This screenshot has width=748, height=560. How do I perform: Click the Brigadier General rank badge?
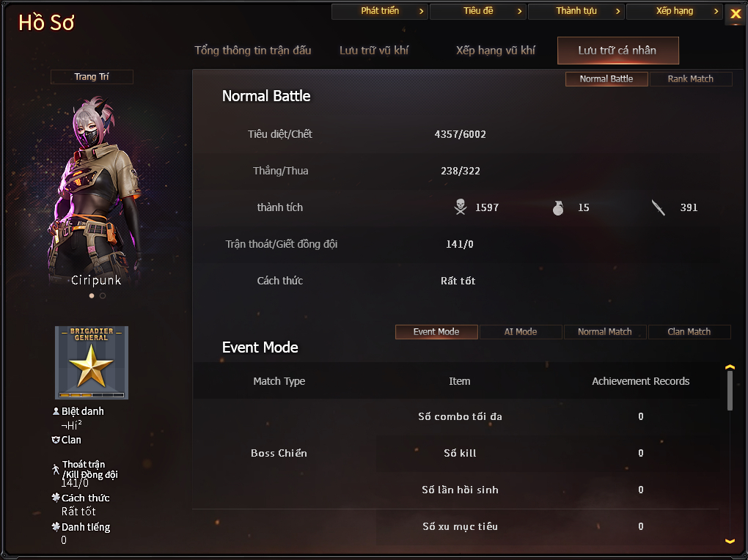point(92,363)
